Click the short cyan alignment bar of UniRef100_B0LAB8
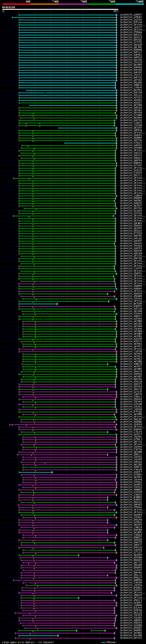The width and height of the screenshot is (146, 644). click(x=39, y=636)
